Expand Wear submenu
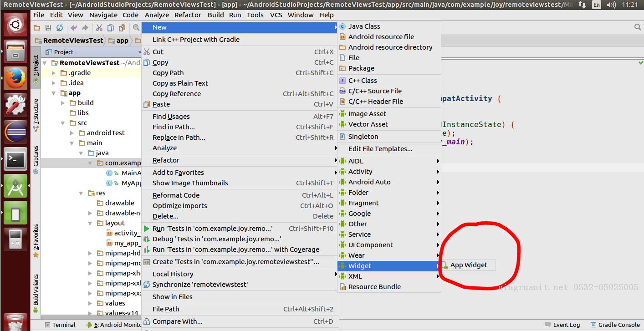The width and height of the screenshot is (644, 331). coord(389,255)
